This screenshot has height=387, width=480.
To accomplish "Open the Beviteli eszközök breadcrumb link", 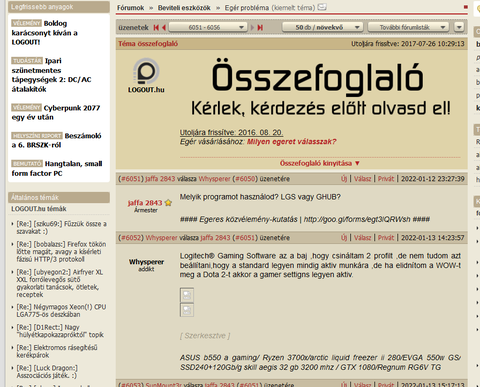I will 184,8.
